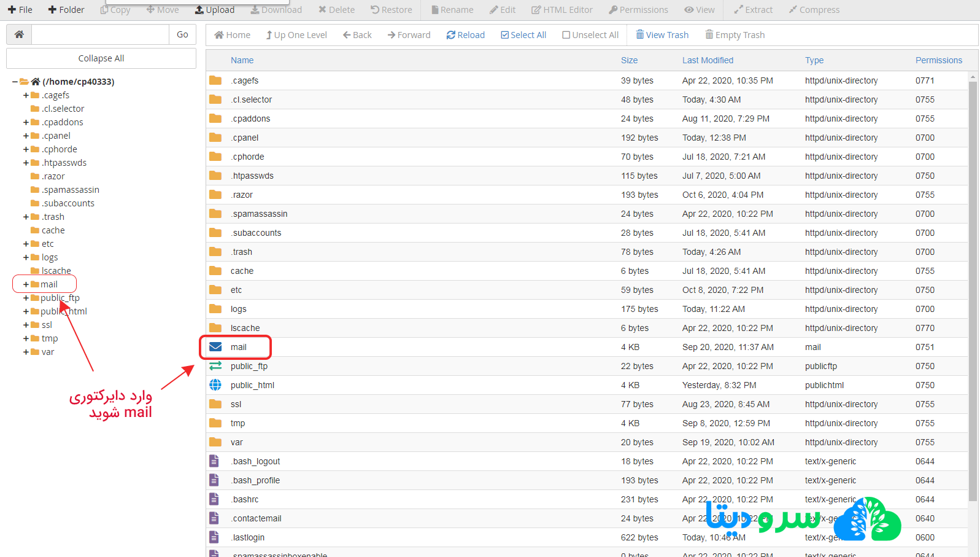The image size is (980, 557).
Task: Click the home icon beside path field
Action: point(19,34)
